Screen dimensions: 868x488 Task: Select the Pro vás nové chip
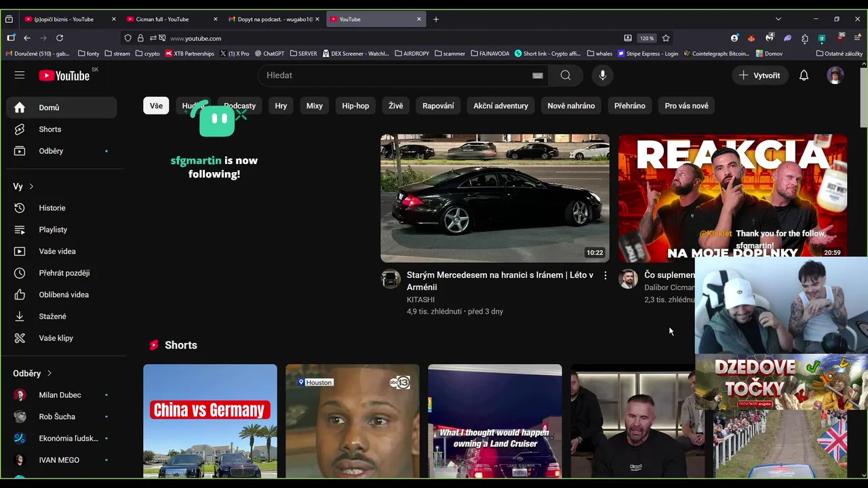[686, 106]
